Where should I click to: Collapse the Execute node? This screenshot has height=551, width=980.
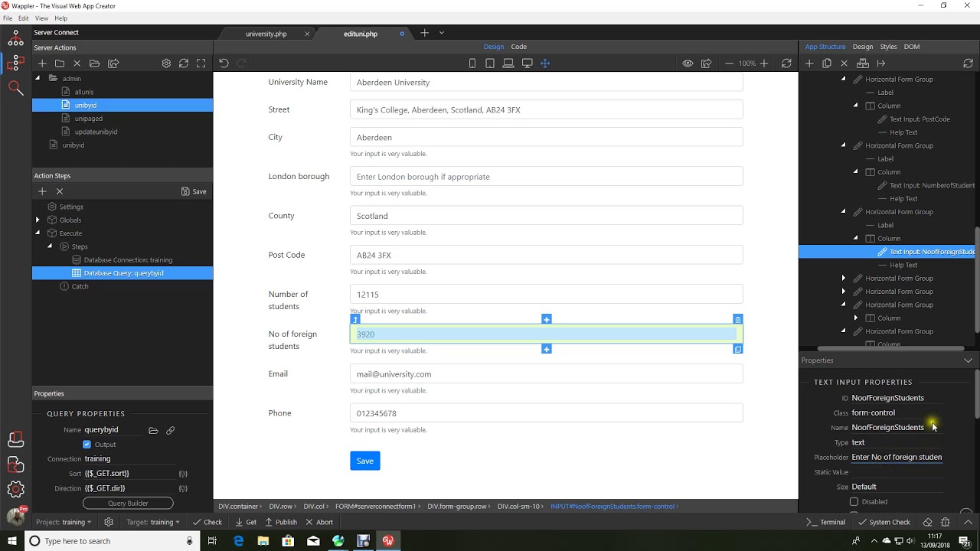[38, 233]
